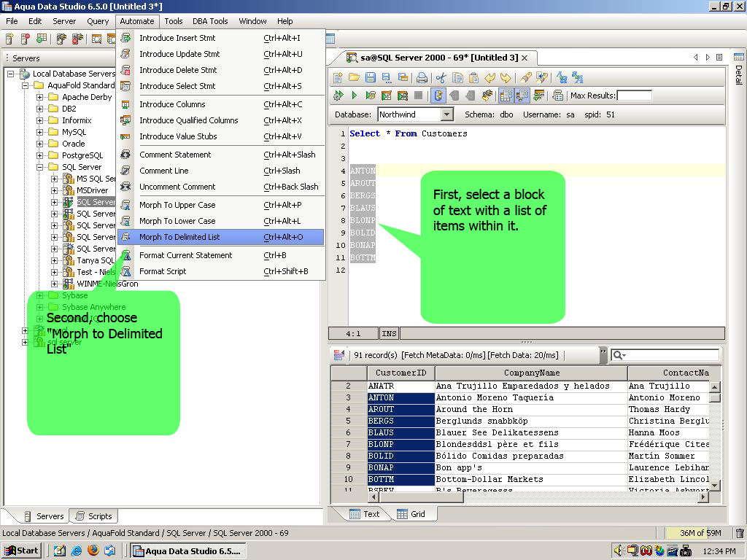Open the DBA Tools menu
The image size is (747, 560).
(x=210, y=21)
